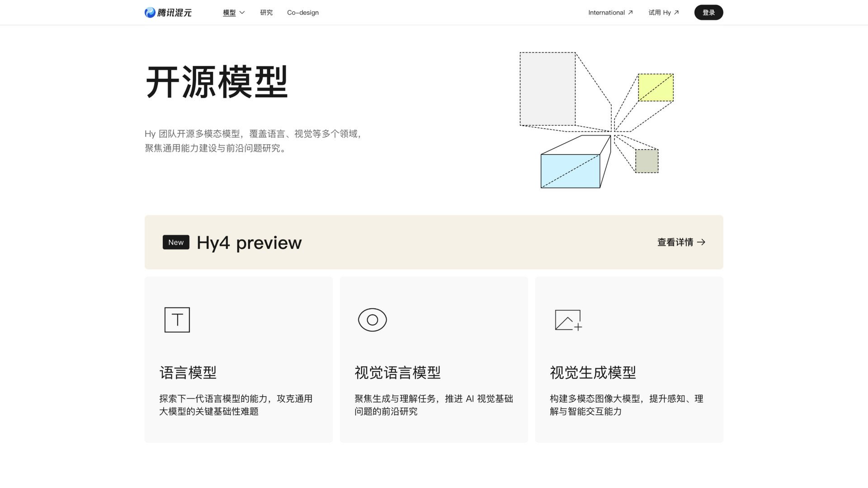Open the 模型 dropdown menu
The width and height of the screenshot is (868, 488).
234,13
